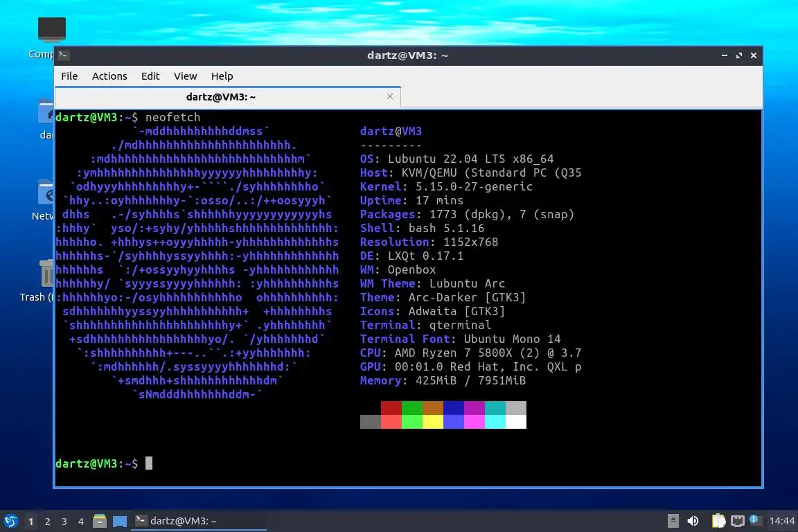The image size is (798, 532).
Task: Click the 'OS: Lubuntu 22.04 LTS x86_64' line
Action: tap(456, 159)
